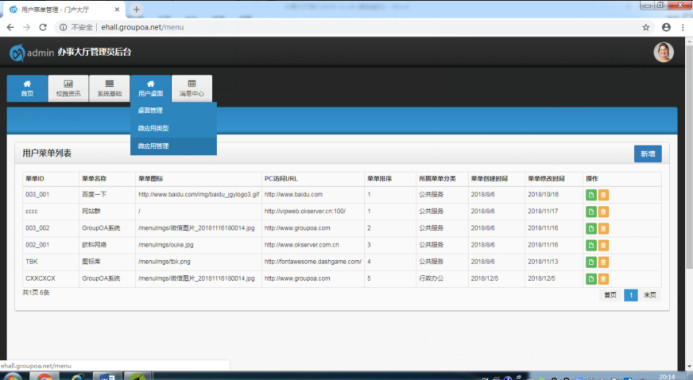Open the 校园资讯 navigation tile
This screenshot has width=693, height=380.
[68, 88]
